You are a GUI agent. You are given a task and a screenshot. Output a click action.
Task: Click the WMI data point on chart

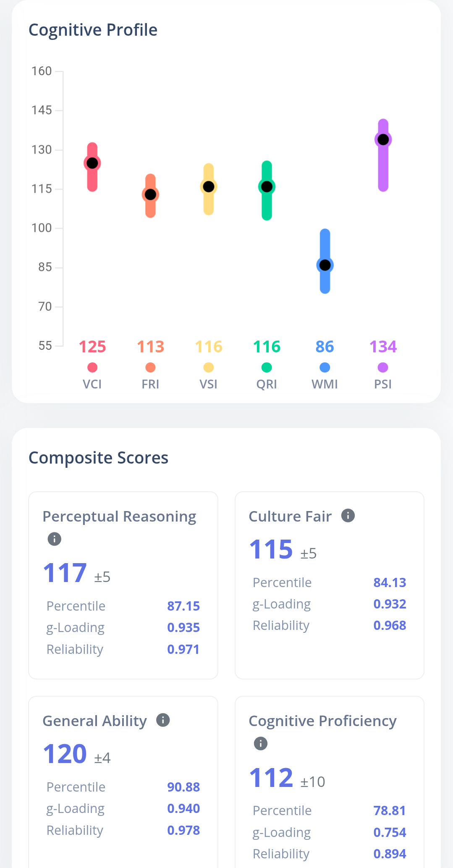[x=325, y=265]
